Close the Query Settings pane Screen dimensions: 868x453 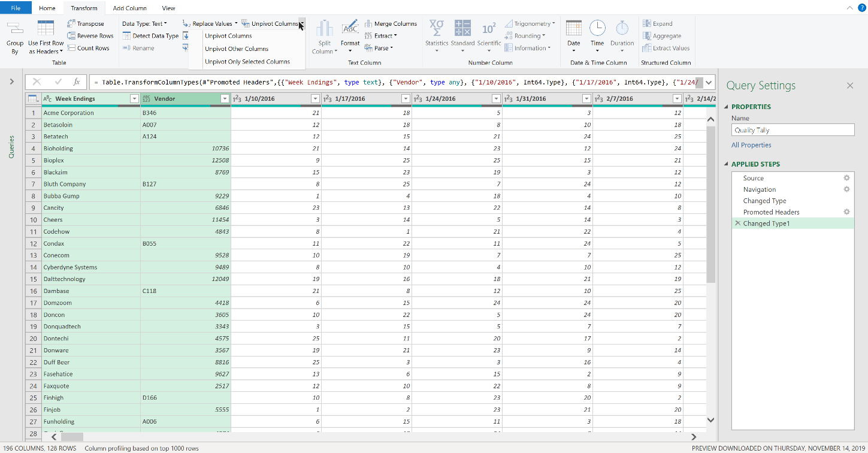(x=849, y=86)
